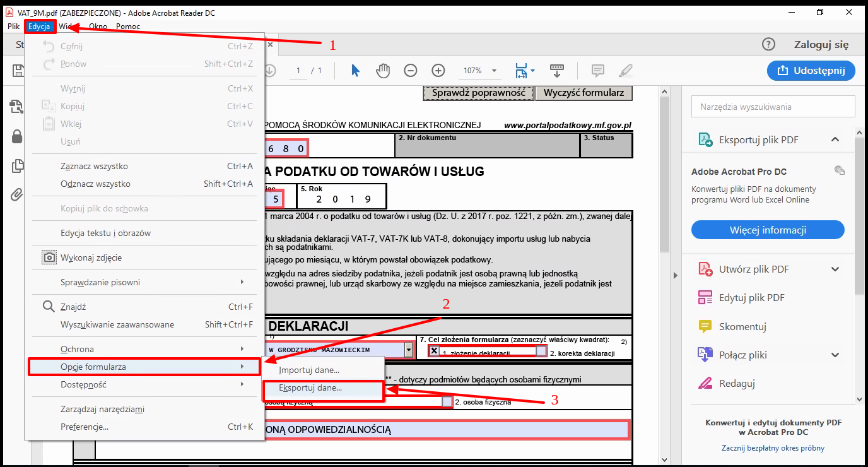This screenshot has width=868, height=467.
Task: Click Zacznij bezpłatny okres próbny link
Action: click(773, 448)
